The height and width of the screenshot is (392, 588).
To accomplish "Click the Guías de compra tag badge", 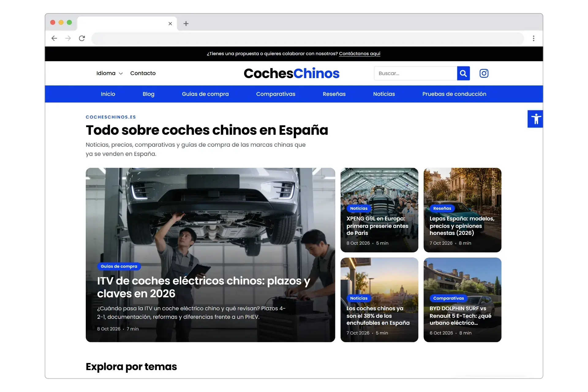I will (x=119, y=266).
